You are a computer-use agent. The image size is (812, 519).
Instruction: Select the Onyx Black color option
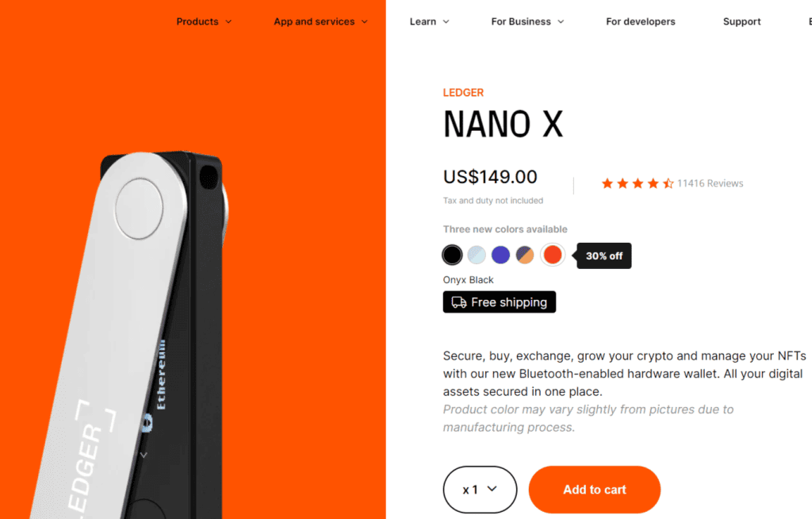[x=452, y=255]
